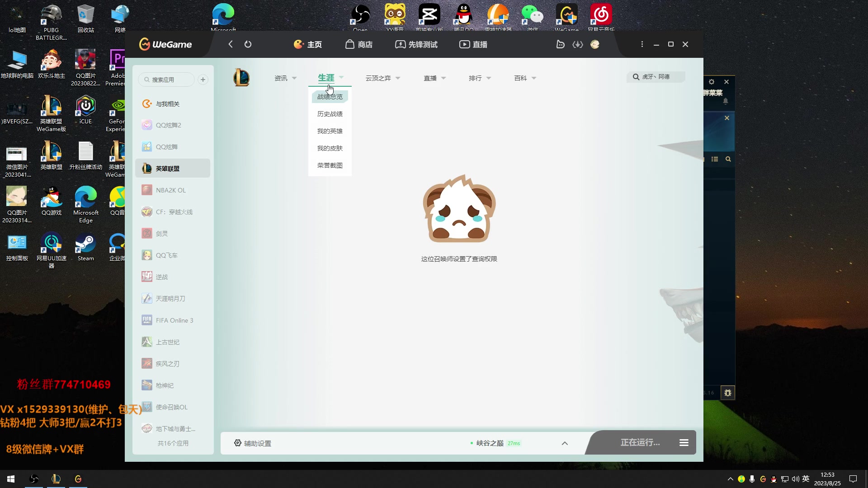The image size is (868, 488).
Task: Switch to League of Legends taskbar icon
Action: pyautogui.click(x=56, y=479)
